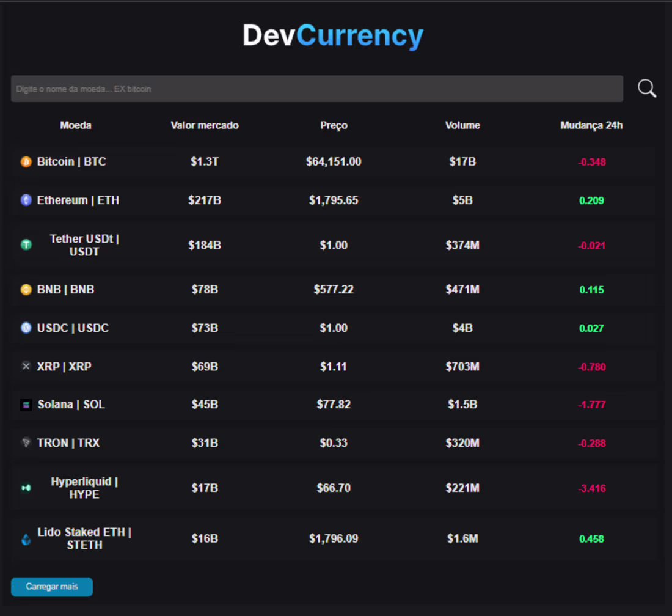Click the XRP coin logo
Image resolution: width=672 pixels, height=616 pixels.
coord(26,366)
